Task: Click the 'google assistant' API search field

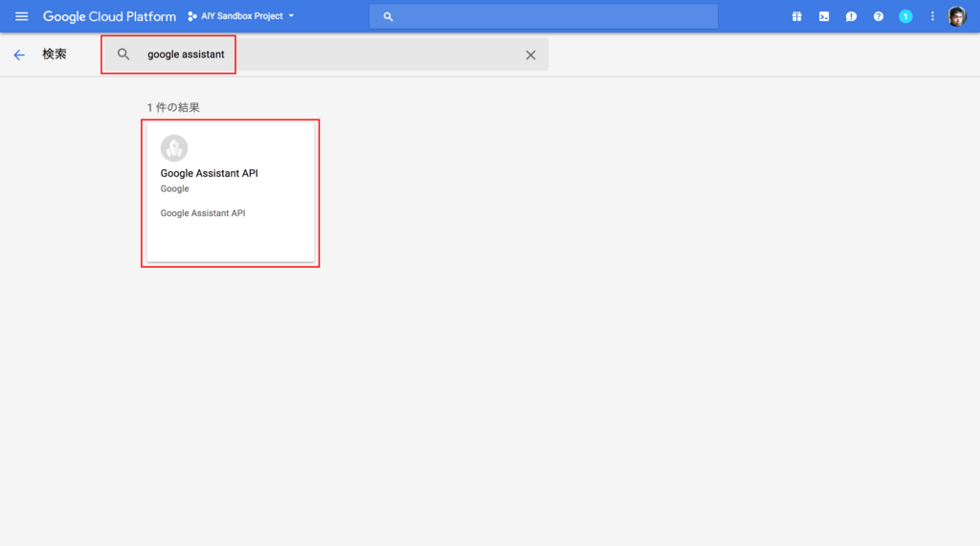Action: (326, 55)
